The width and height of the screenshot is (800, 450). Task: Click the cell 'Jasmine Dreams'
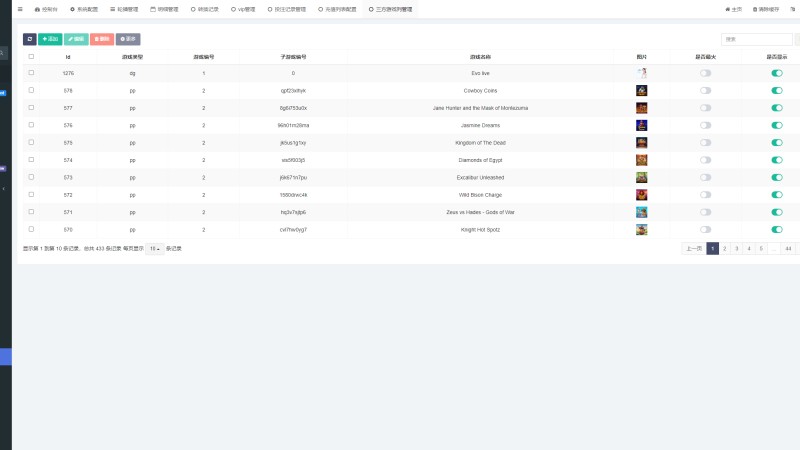[x=480, y=125]
